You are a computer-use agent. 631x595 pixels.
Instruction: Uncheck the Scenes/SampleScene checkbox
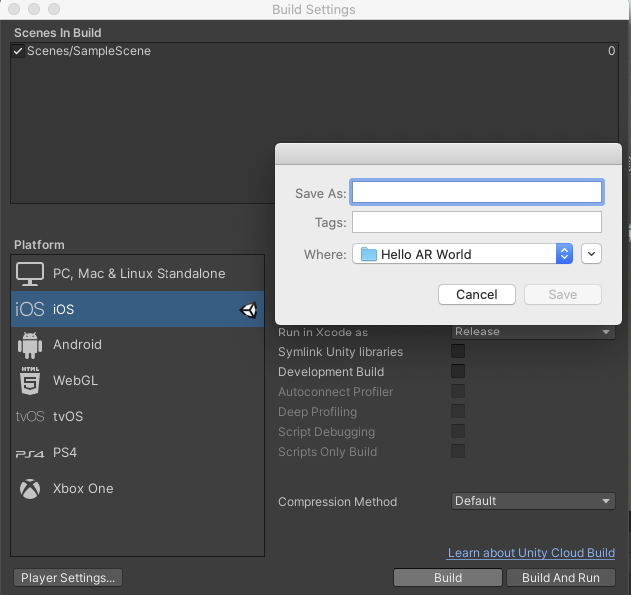click(x=19, y=51)
